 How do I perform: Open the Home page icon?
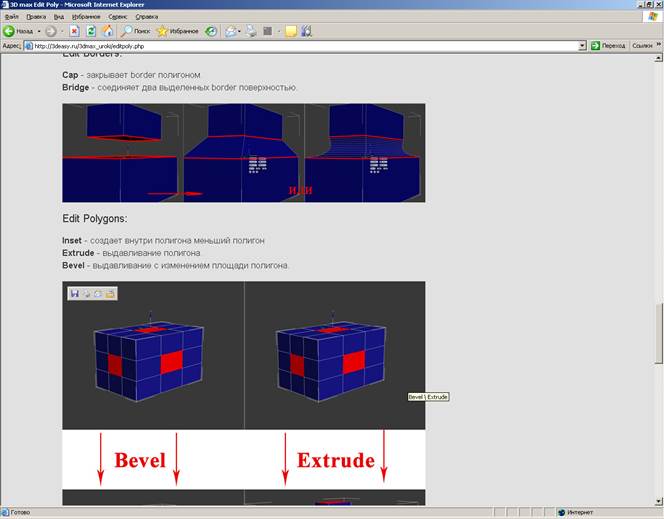pyautogui.click(x=108, y=31)
